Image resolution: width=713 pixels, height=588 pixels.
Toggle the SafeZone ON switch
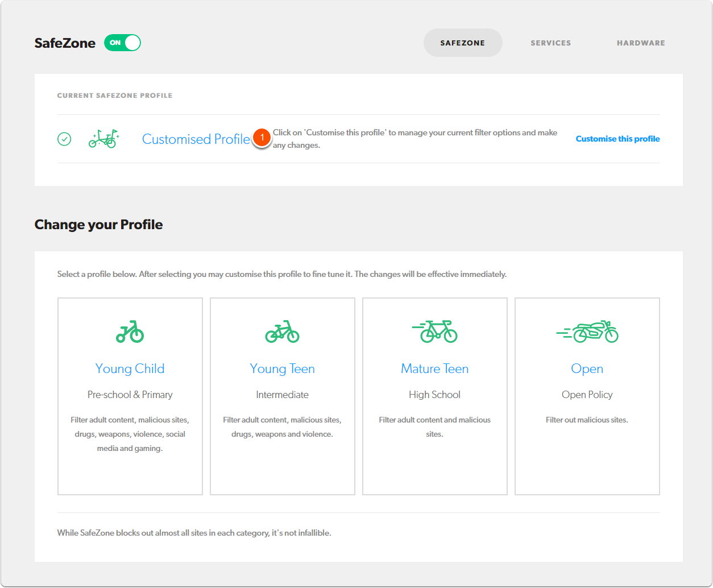(x=122, y=43)
